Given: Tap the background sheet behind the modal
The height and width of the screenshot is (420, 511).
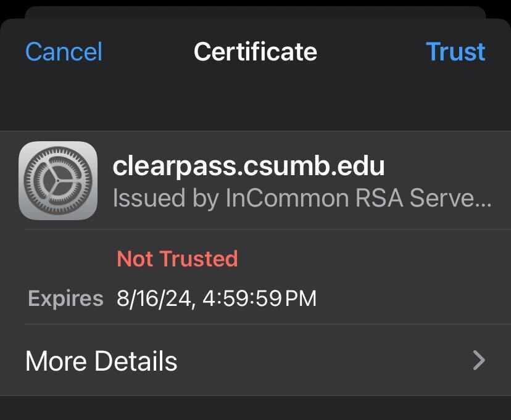Looking at the screenshot, I should (x=255, y=12).
